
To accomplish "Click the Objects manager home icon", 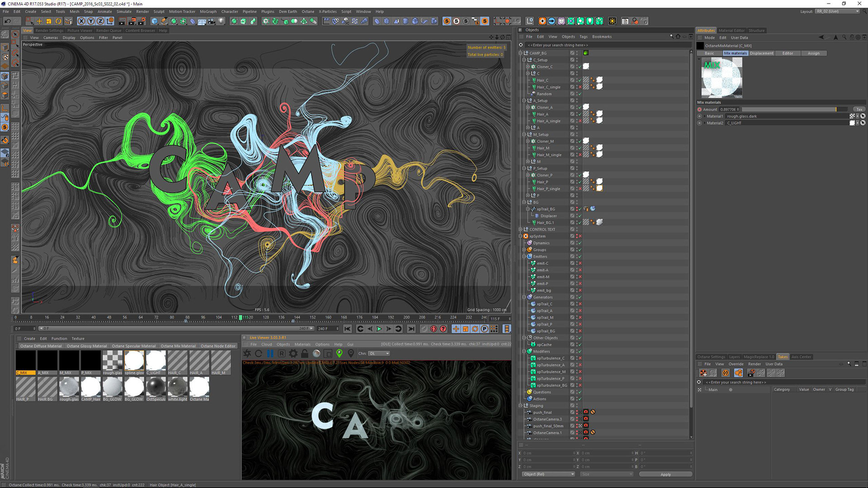I will (x=678, y=37).
